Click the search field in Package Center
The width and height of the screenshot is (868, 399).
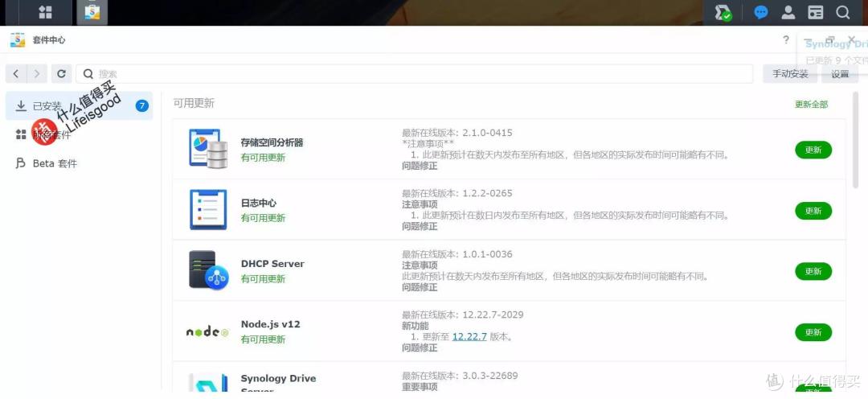(x=414, y=74)
